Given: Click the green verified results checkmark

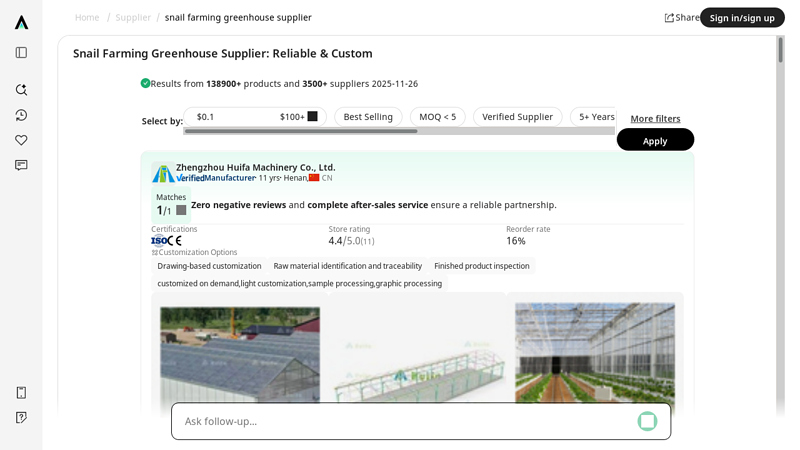Looking at the screenshot, I should click(145, 83).
